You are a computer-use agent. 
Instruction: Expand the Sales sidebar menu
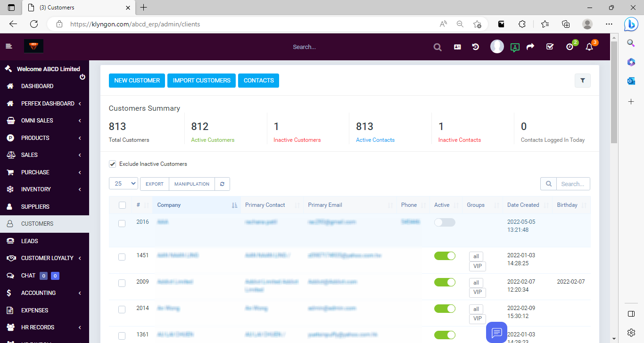44,155
